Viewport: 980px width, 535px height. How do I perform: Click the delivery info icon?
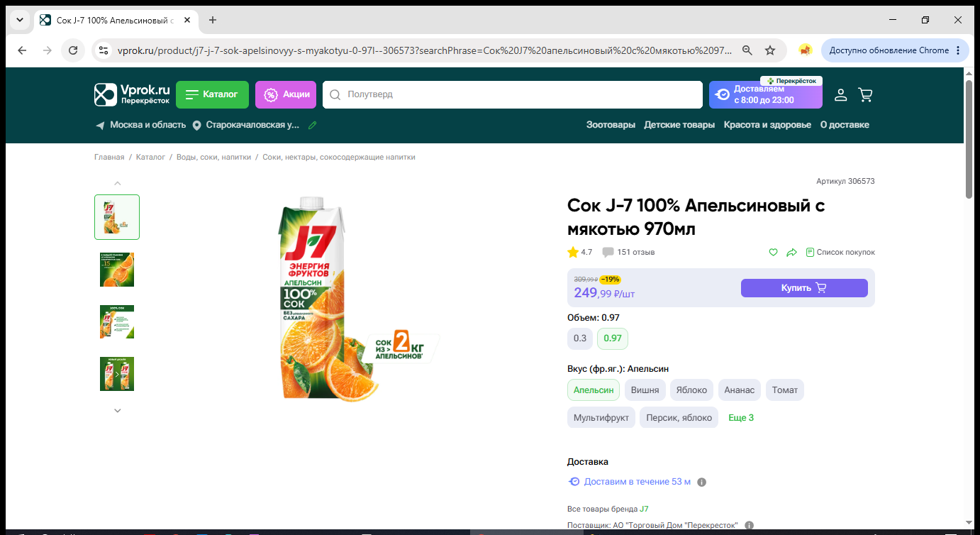pos(702,482)
